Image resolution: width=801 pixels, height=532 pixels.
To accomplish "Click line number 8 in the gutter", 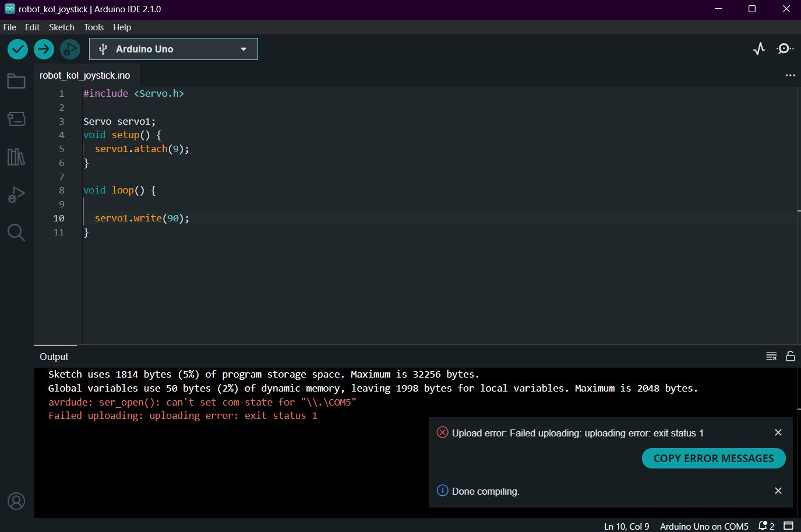I will pyautogui.click(x=62, y=191).
